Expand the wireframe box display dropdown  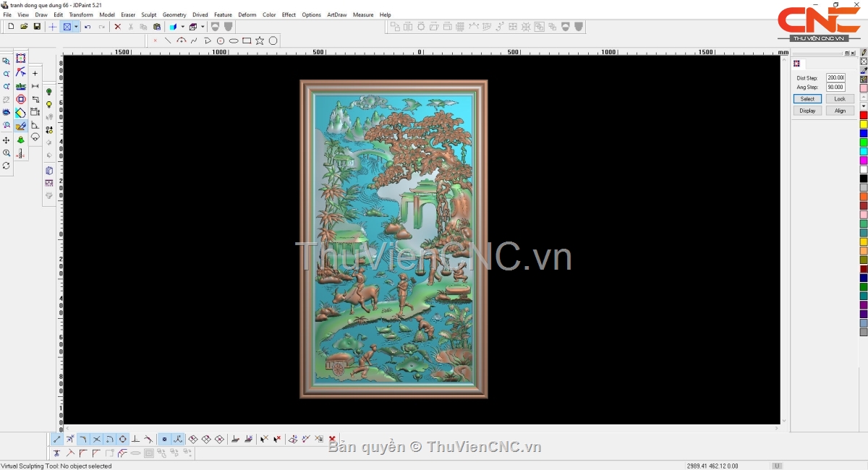(203, 27)
